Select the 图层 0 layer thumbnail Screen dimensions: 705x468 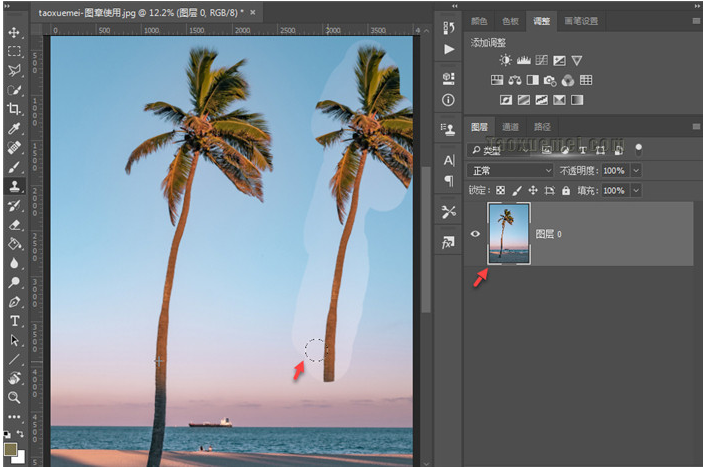click(x=509, y=233)
